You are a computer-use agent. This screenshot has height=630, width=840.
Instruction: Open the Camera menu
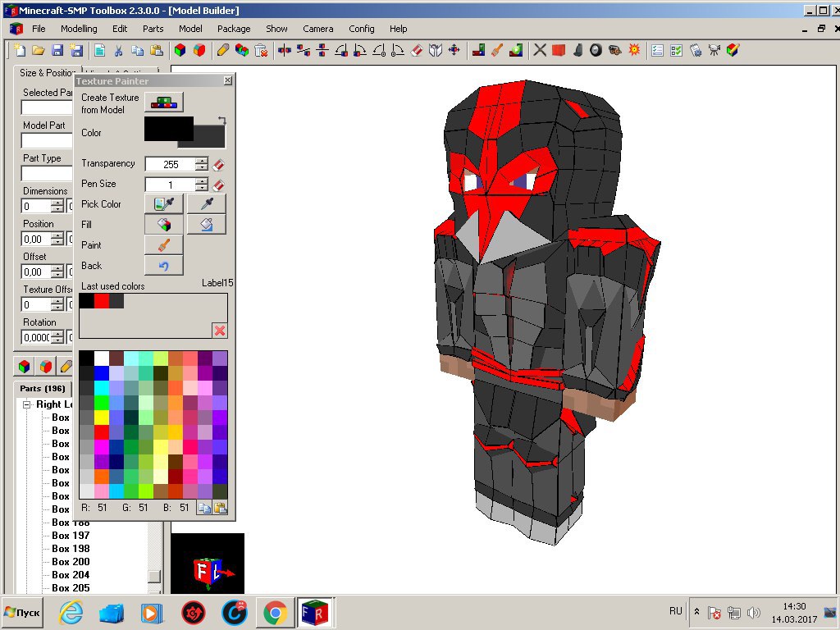point(317,29)
